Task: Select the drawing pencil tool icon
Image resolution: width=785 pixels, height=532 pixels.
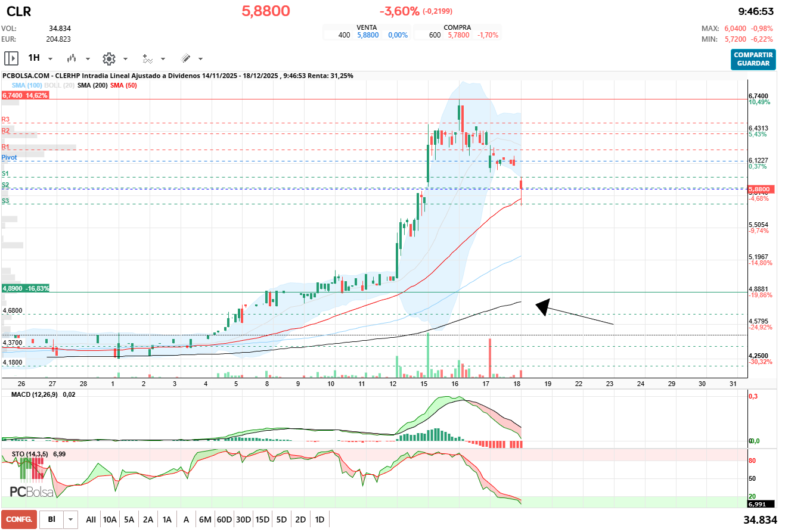Action: [x=186, y=58]
